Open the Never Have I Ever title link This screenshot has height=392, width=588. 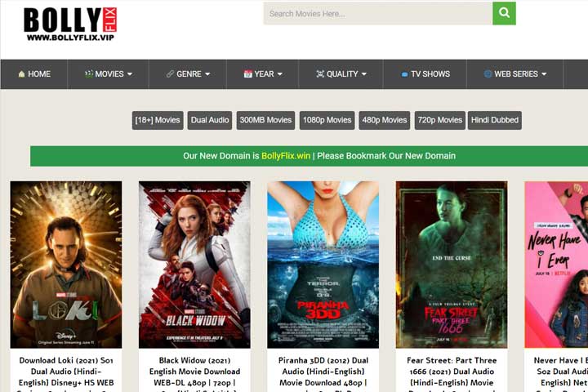coord(560,373)
